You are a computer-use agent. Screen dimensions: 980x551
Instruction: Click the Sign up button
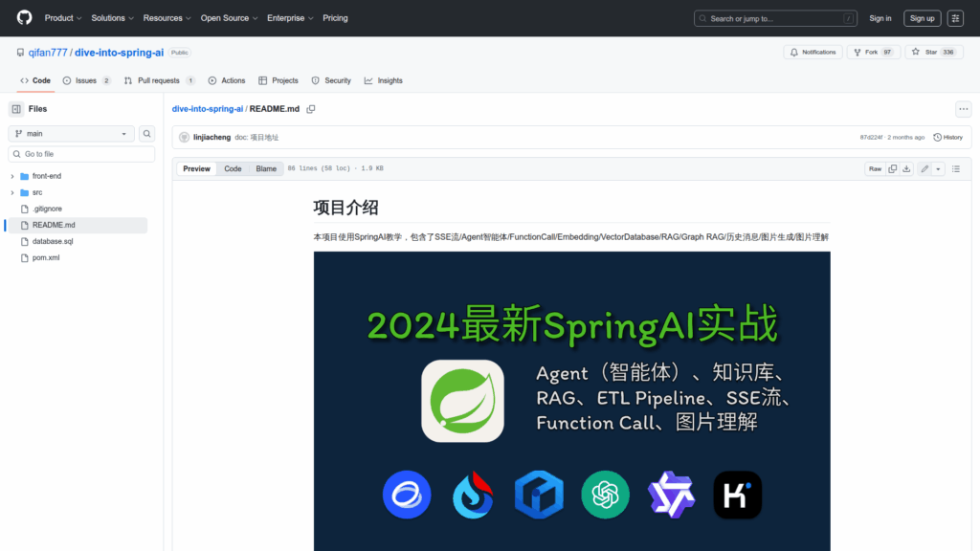click(x=922, y=18)
